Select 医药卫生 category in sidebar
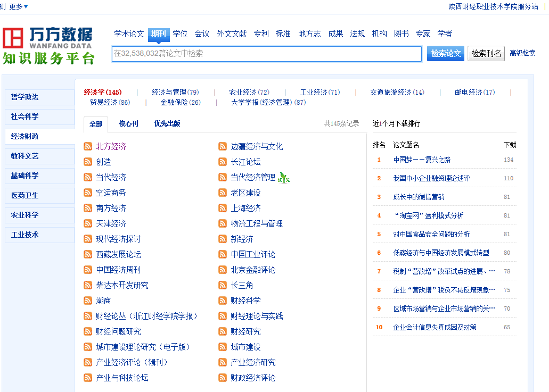Screen dimensions: 549x392 coord(25,195)
